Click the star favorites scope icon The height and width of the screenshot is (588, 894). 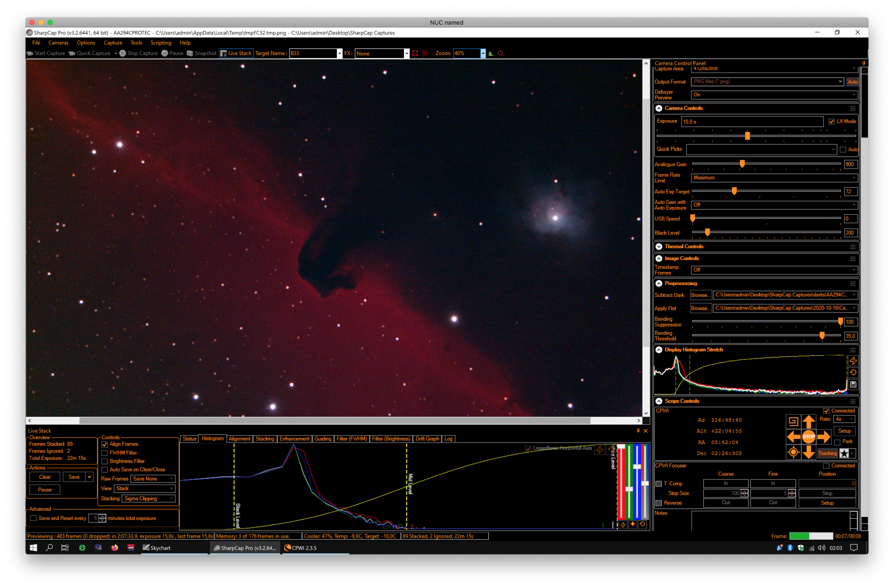pyautogui.click(x=844, y=453)
